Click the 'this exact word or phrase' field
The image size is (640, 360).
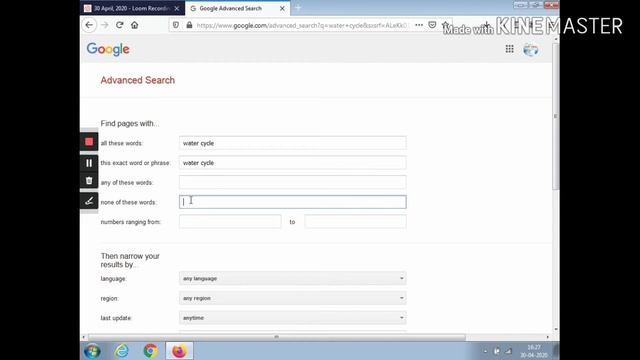coord(293,163)
